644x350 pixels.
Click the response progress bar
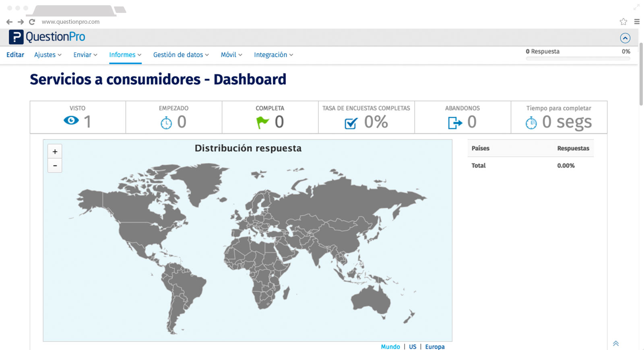tap(578, 59)
